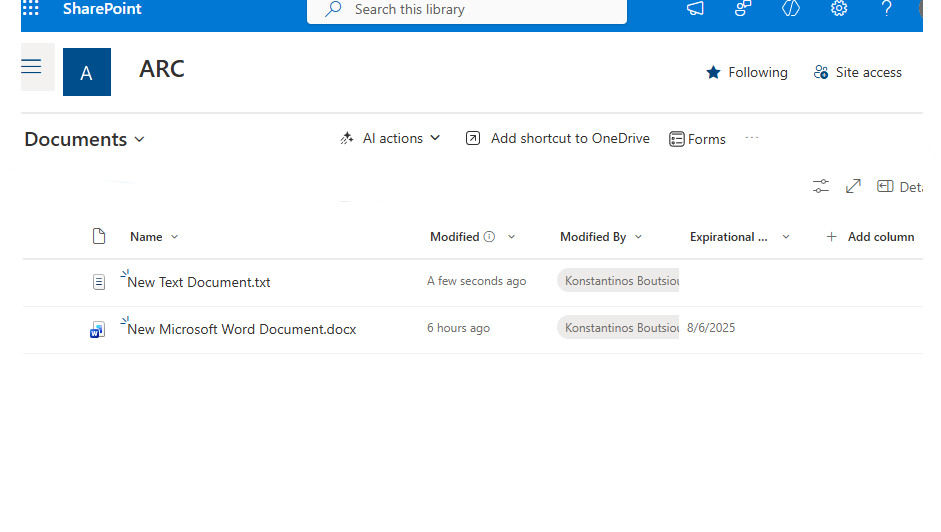Click the filter sliders icon
The width and height of the screenshot is (941, 532).
pyautogui.click(x=821, y=187)
